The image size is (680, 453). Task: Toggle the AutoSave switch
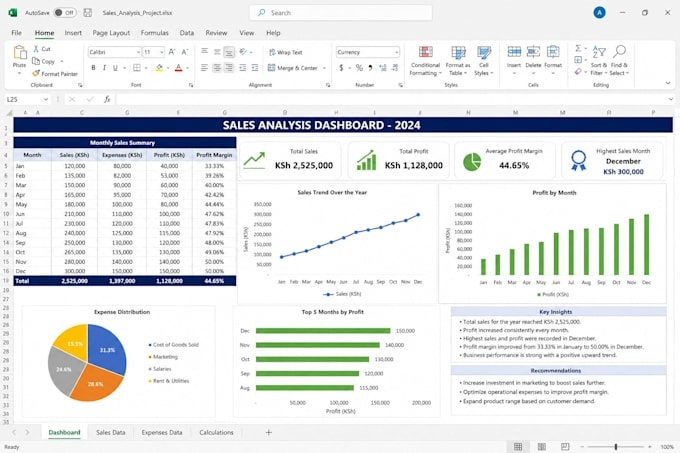pos(65,13)
